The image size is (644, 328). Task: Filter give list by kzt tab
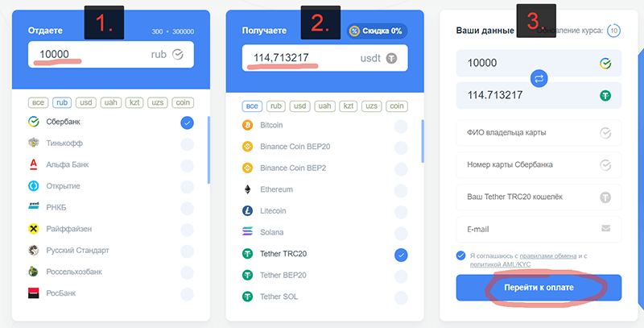click(x=134, y=103)
